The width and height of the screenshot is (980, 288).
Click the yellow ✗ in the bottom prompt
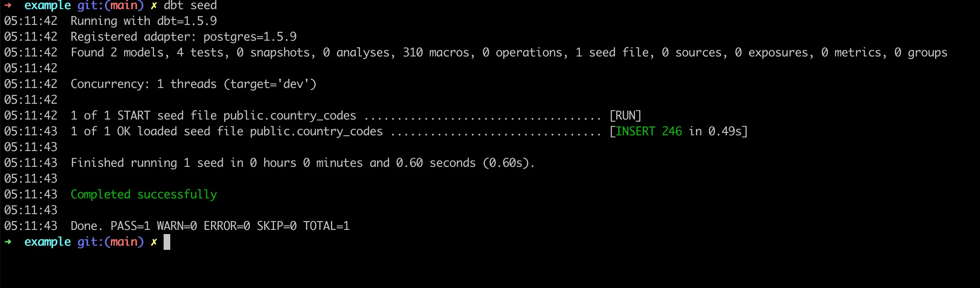pos(154,242)
